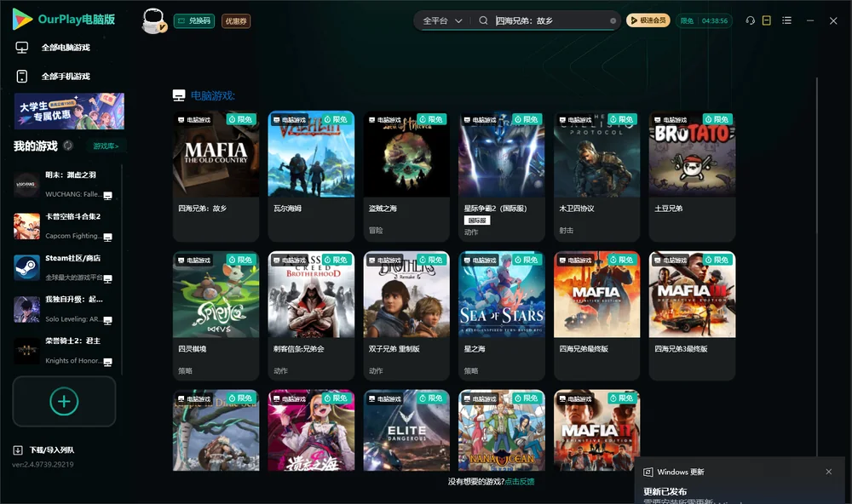
Task: Open the Elite Dangerous game cover
Action: pyautogui.click(x=406, y=430)
